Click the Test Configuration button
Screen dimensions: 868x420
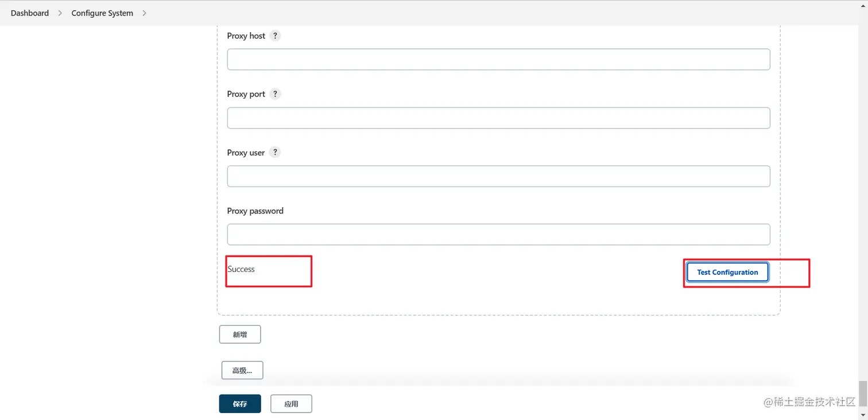pos(727,272)
